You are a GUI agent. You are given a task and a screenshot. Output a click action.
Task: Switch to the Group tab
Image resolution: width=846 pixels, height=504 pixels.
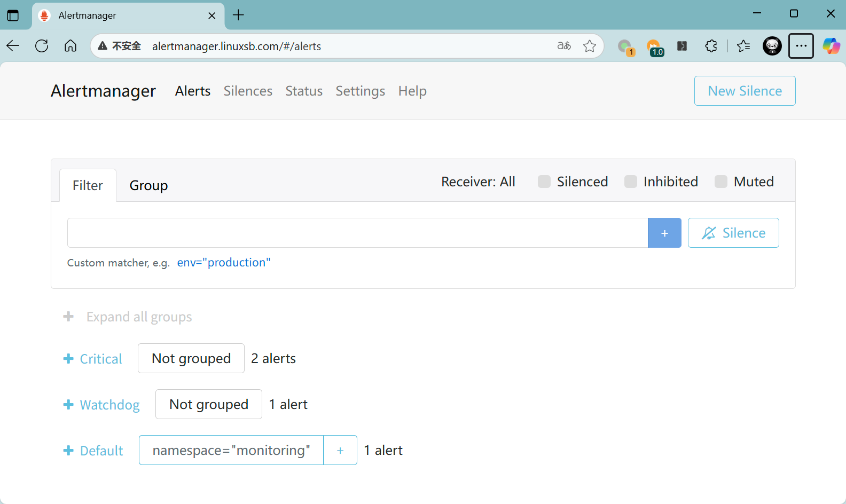point(148,185)
